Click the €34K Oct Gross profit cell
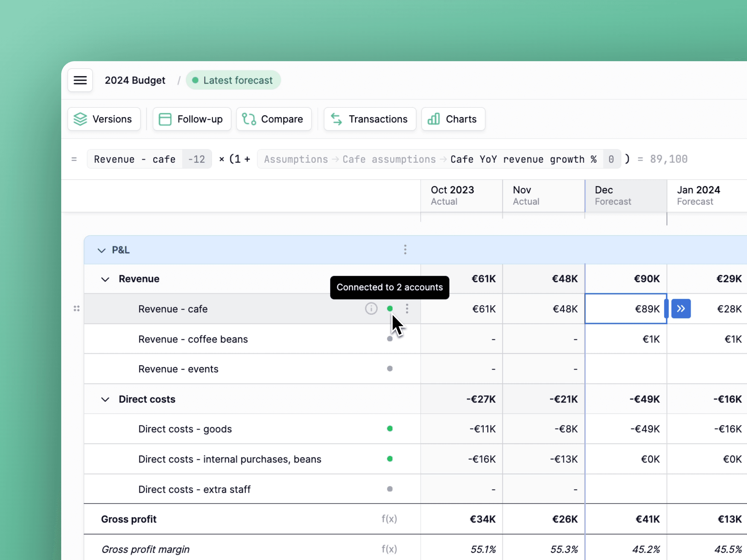Screen dimensions: 747x560 [x=462, y=519]
